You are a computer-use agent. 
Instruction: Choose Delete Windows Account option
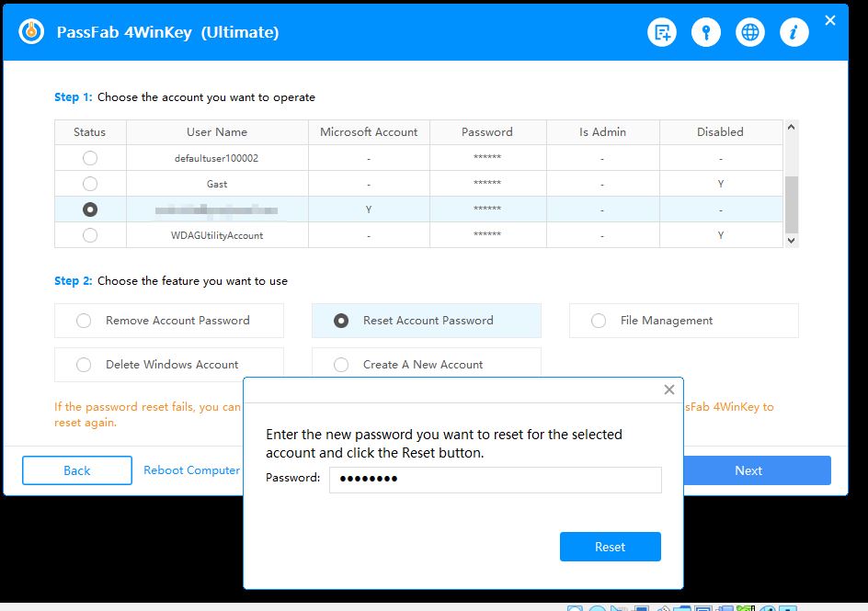tap(169, 365)
